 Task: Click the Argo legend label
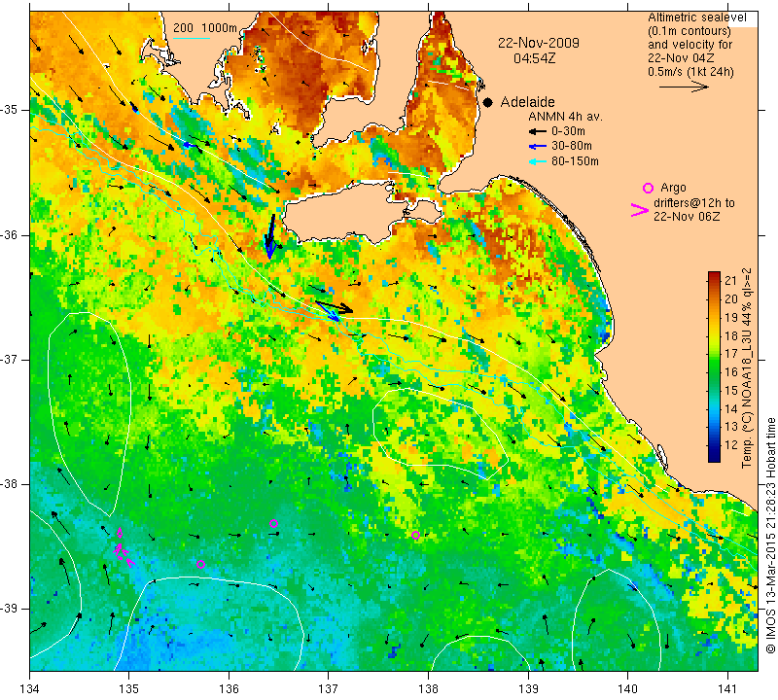pos(673,188)
